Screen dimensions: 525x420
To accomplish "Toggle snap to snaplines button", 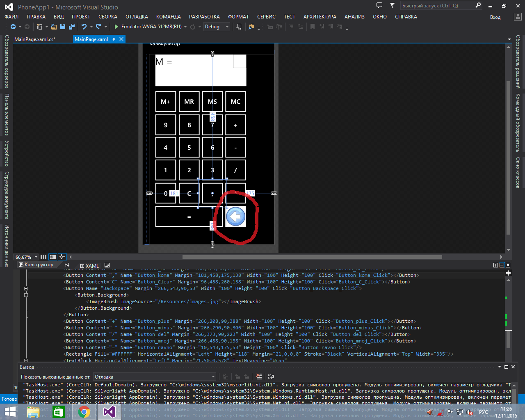I will coord(62,257).
